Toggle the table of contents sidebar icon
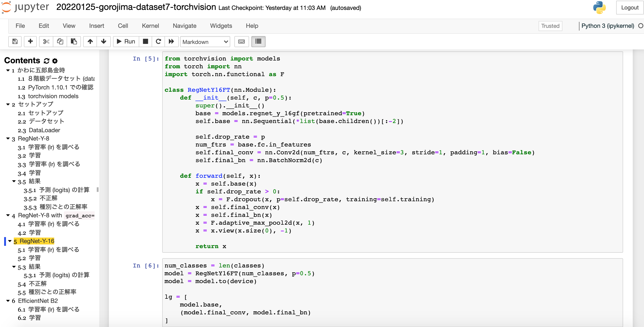Viewport: 644px width, 327px height. (258, 42)
